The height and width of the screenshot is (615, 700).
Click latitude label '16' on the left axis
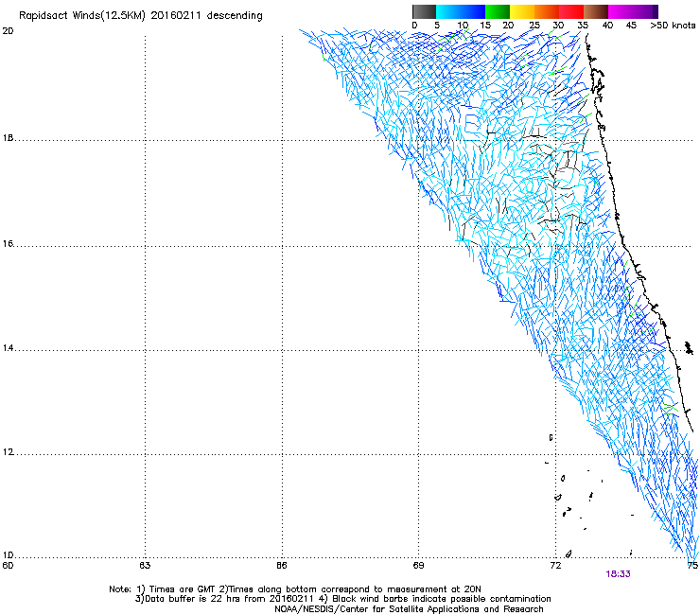(8, 244)
